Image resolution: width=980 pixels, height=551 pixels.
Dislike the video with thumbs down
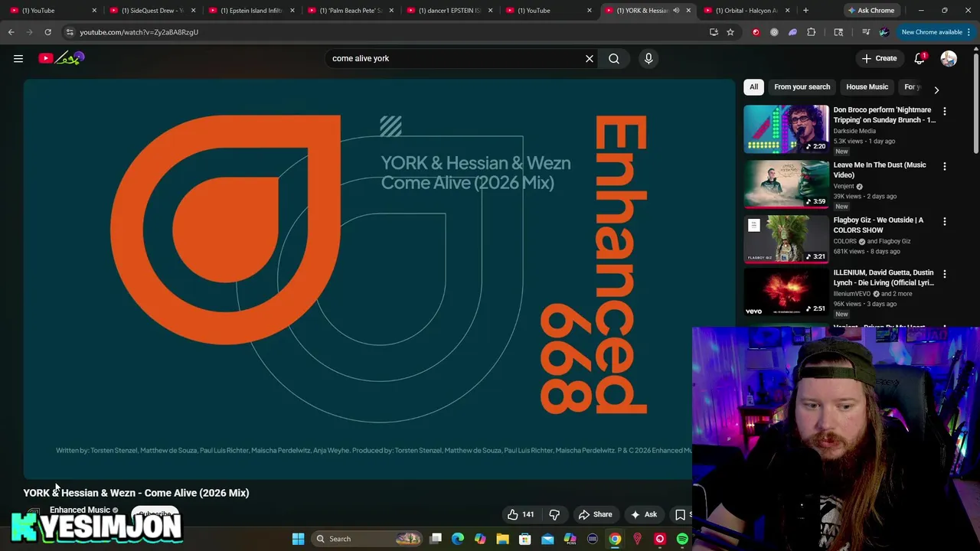tap(554, 514)
